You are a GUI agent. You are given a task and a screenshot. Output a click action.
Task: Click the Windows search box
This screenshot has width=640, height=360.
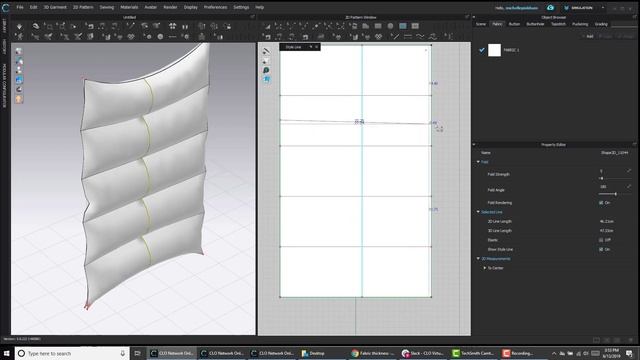72,353
